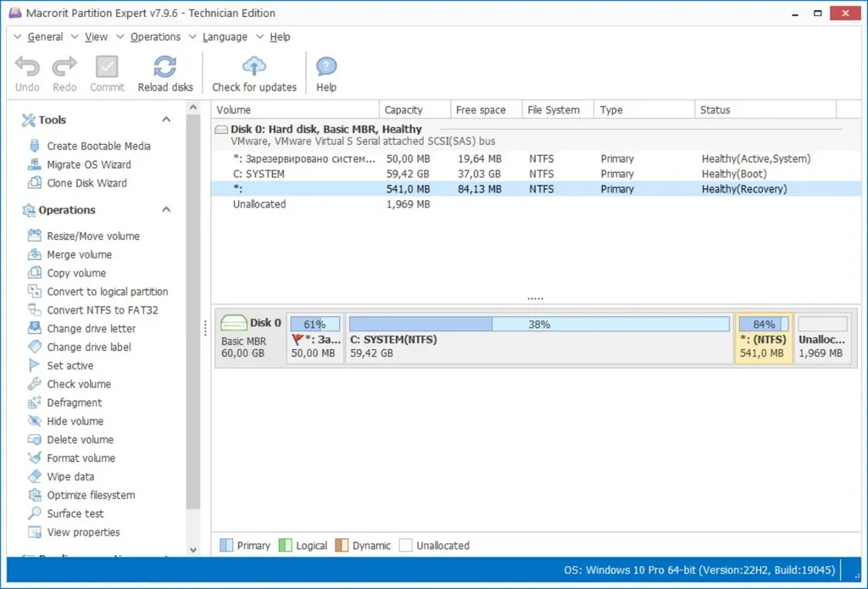This screenshot has width=868, height=589.
Task: Click the Help question bubble icon
Action: pos(326,67)
